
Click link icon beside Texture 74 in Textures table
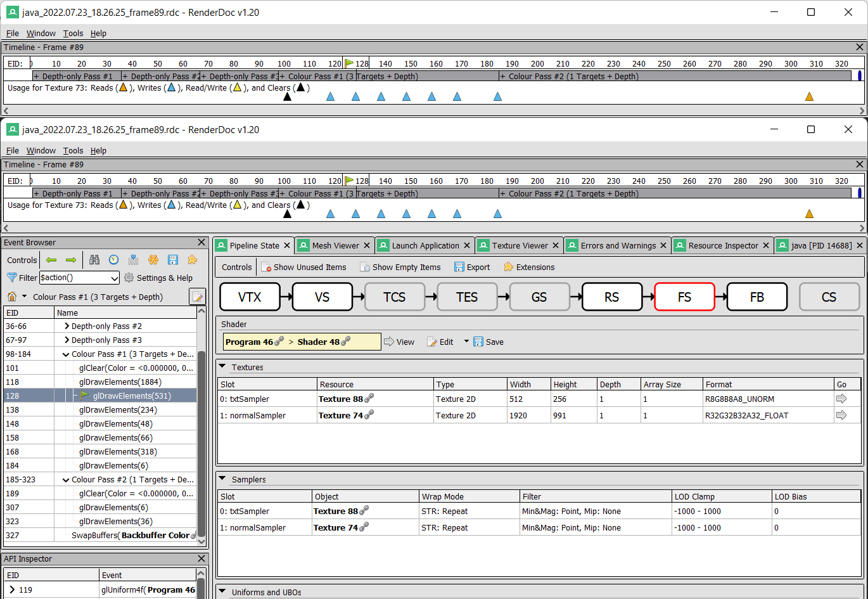tap(369, 415)
